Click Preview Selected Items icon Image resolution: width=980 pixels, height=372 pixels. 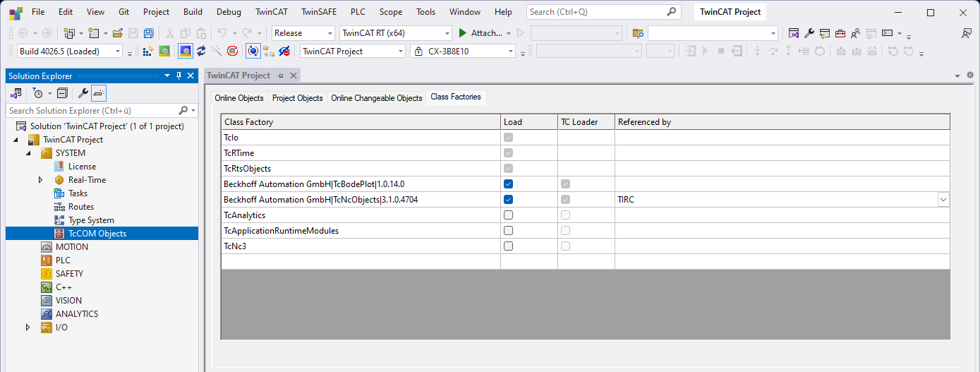[99, 93]
